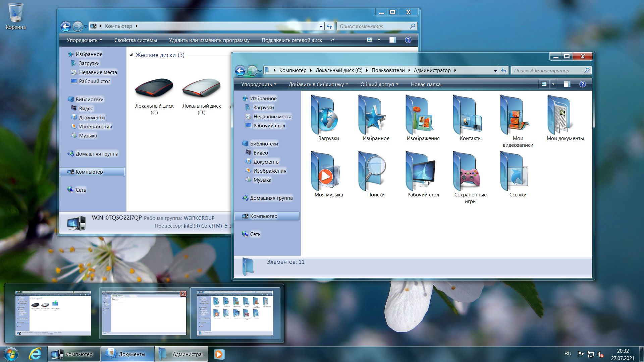Click Internet Explorer icon on taskbar
Viewport: 644px width, 362px height.
(x=35, y=354)
